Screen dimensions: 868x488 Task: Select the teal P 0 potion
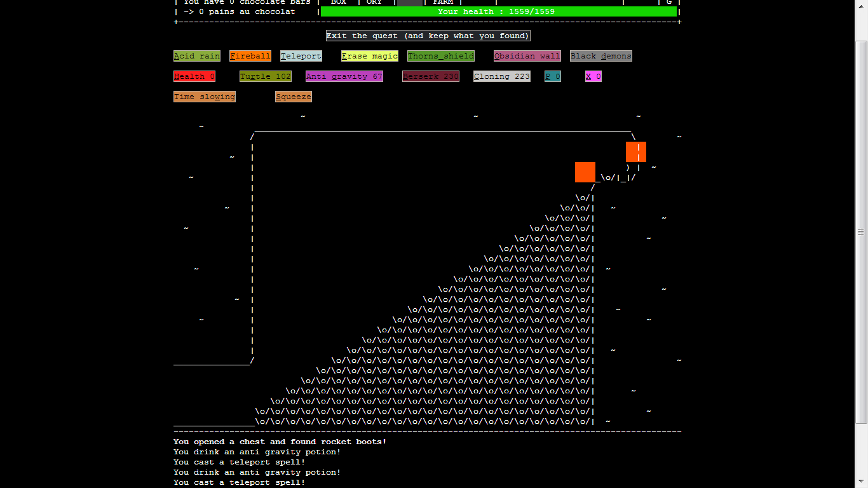point(553,76)
